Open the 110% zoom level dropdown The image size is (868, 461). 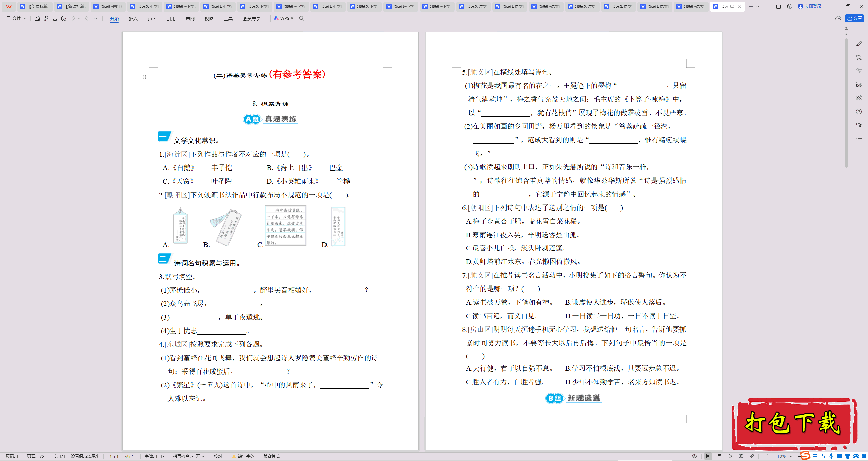[x=783, y=456]
